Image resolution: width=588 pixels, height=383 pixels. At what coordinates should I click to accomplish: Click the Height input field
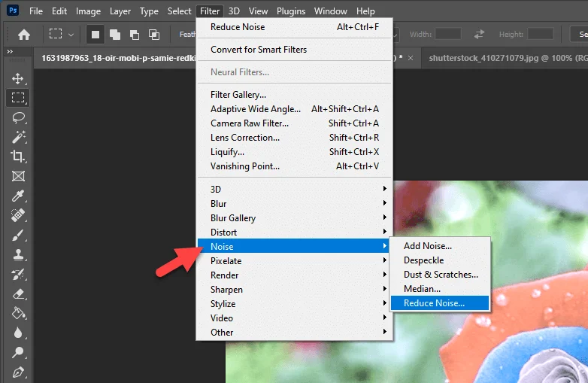(541, 34)
